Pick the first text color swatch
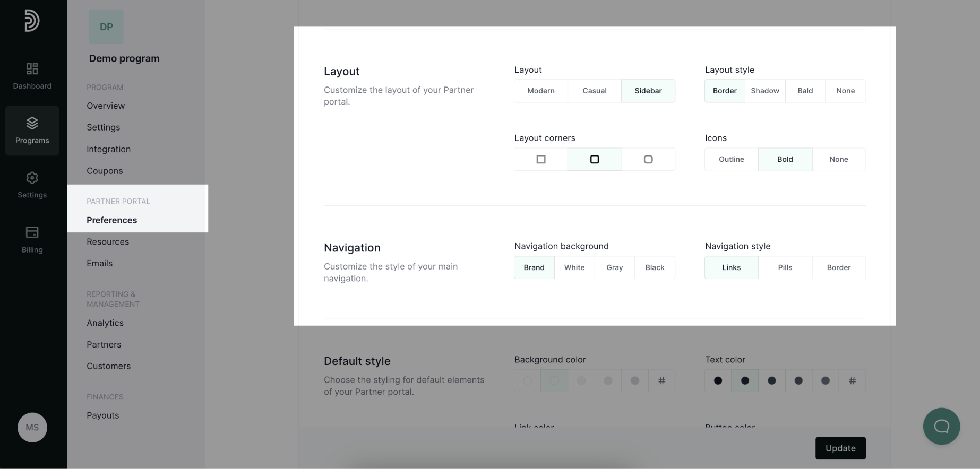This screenshot has width=980, height=469. 718,380
